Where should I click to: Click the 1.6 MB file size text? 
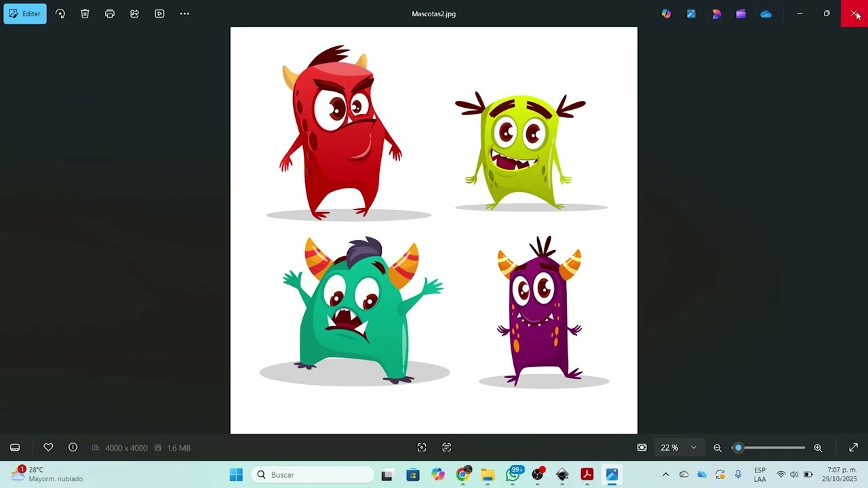[x=178, y=448]
